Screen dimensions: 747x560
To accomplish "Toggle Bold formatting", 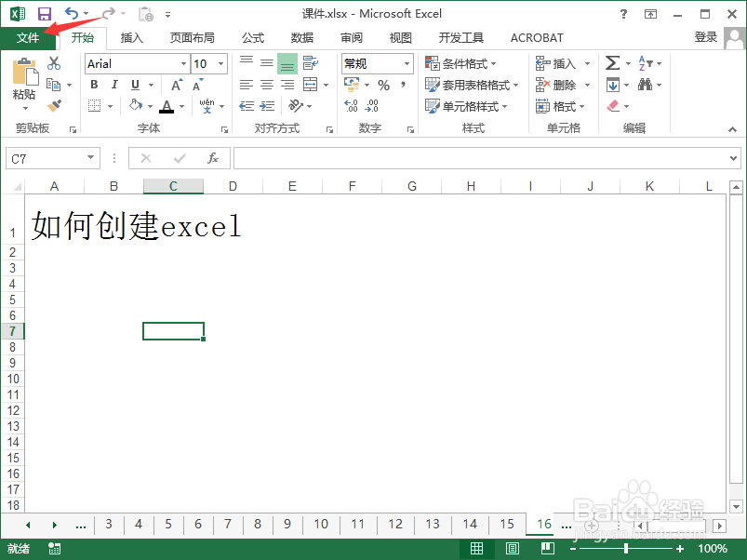I will 94,85.
